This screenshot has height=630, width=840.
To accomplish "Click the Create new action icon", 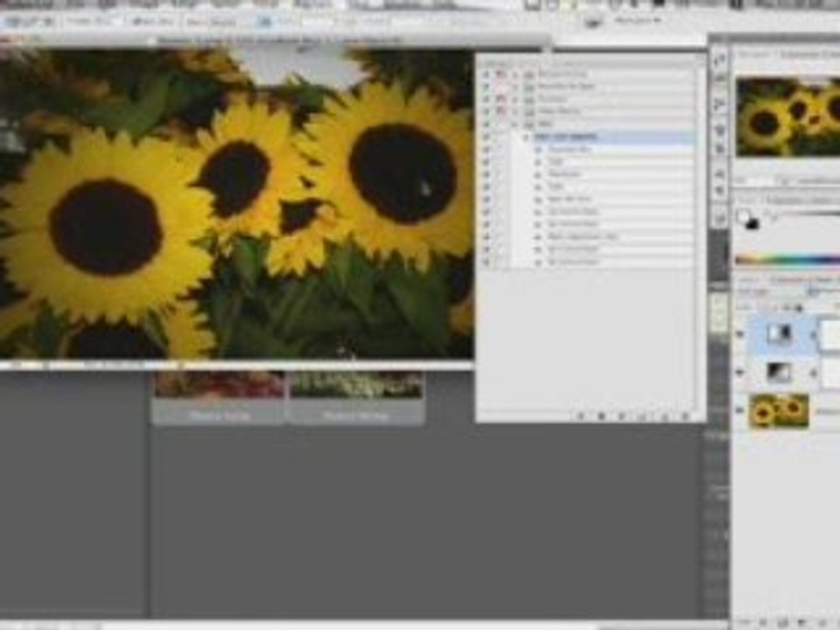I will point(664,416).
